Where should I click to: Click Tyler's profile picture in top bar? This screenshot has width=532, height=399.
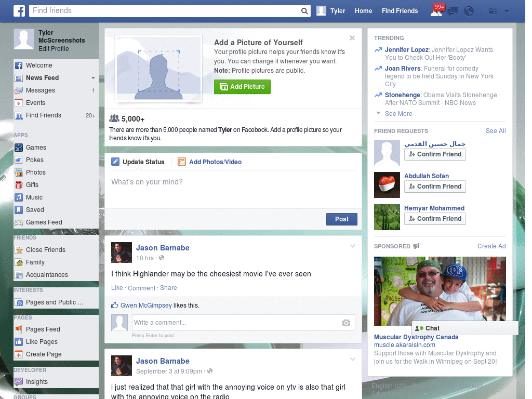(x=321, y=11)
